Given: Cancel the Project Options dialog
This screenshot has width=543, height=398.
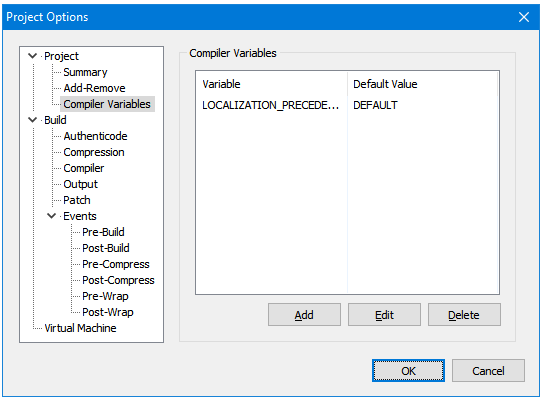Looking at the screenshot, I should pyautogui.click(x=488, y=371).
